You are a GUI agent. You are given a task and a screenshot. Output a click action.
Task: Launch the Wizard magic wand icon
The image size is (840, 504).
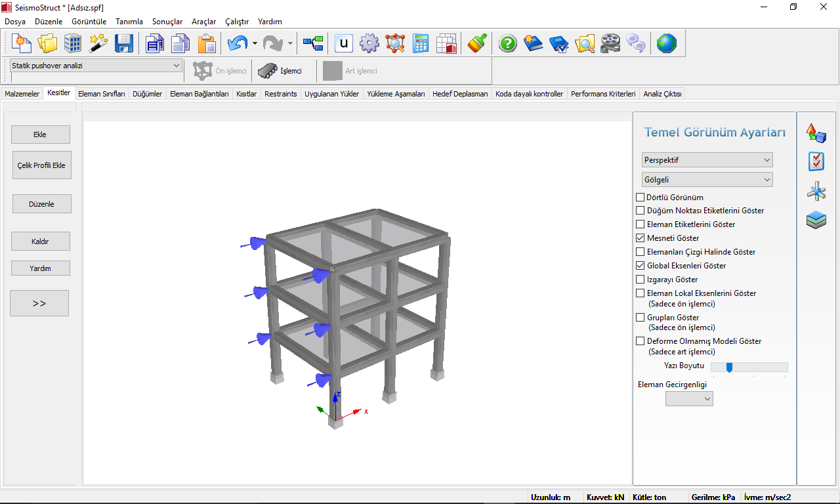point(98,44)
